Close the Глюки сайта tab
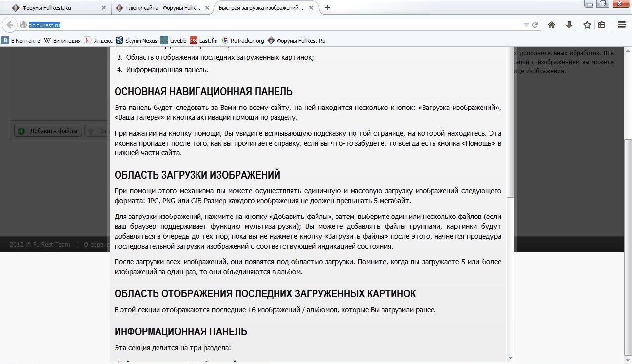The image size is (632, 364). point(208,8)
